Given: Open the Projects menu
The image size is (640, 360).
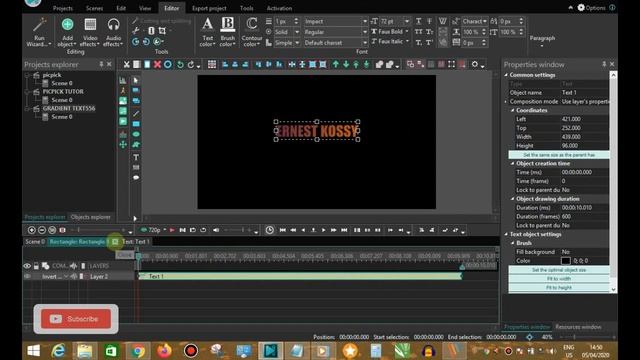Looking at the screenshot, I should coord(62,8).
